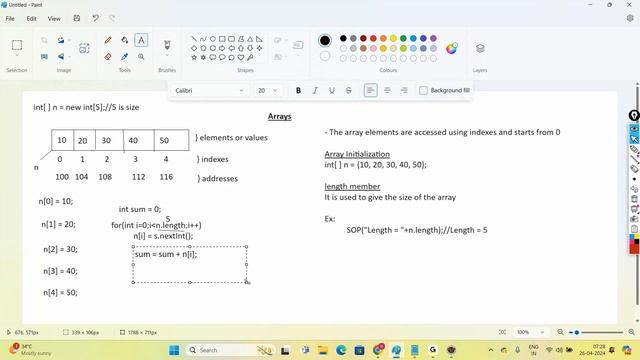
Task: Click the Save icon in title bar
Action: [x=77, y=18]
